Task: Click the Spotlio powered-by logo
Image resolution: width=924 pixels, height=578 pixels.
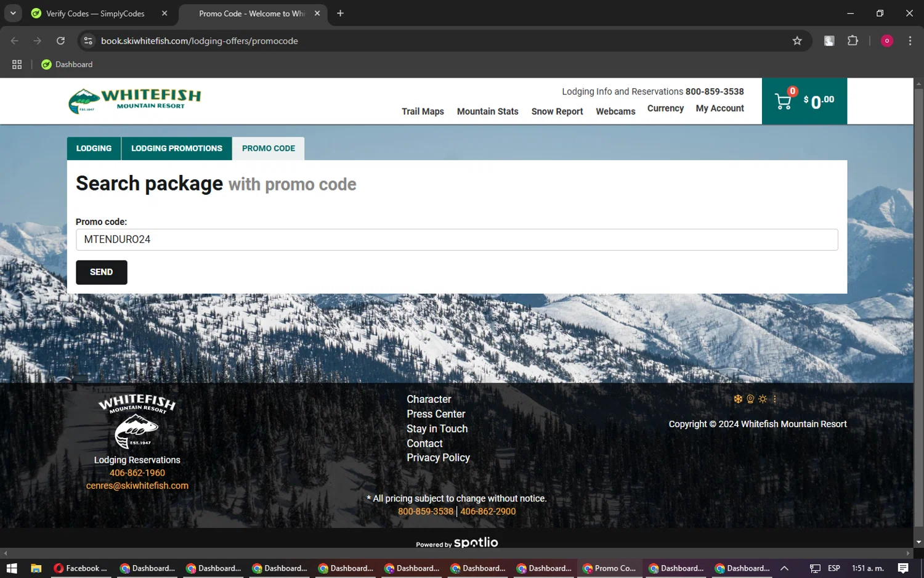Action: [476, 542]
